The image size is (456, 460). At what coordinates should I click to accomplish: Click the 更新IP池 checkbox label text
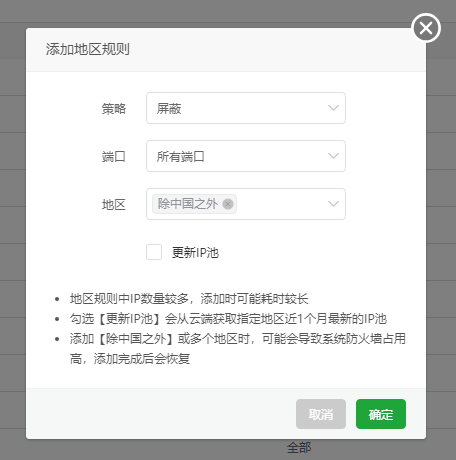[x=195, y=253]
